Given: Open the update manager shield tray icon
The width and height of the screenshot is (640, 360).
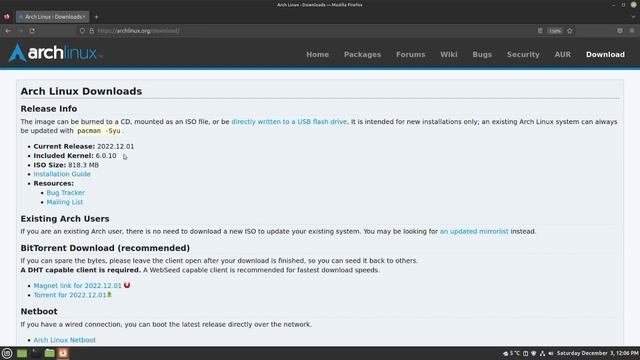Looking at the screenshot, I should tap(533, 353).
